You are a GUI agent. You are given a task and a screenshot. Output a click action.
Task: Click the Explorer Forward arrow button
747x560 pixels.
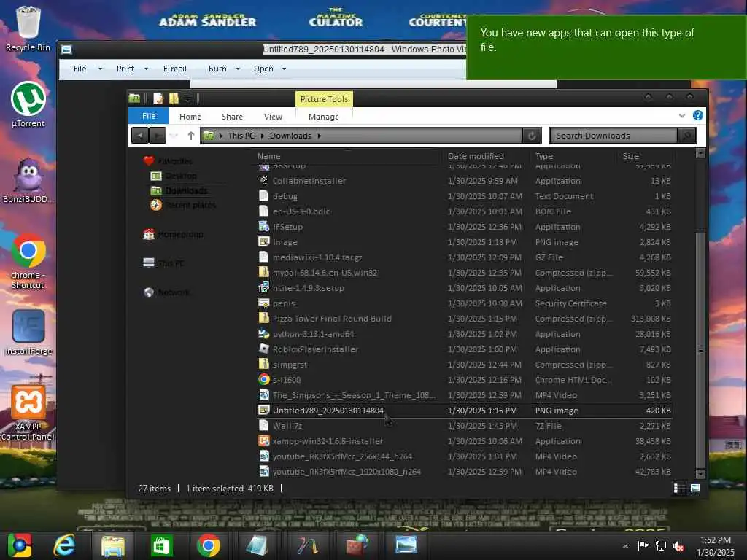(158, 136)
